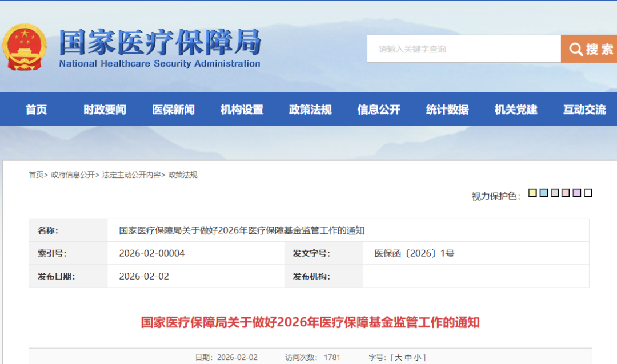Open the 互动交流 navigation tab
This screenshot has width=617, height=364.
584,110
